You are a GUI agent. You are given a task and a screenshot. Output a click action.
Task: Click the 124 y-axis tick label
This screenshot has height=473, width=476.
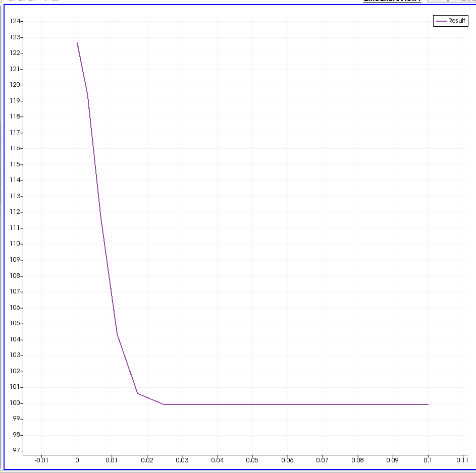pos(15,21)
